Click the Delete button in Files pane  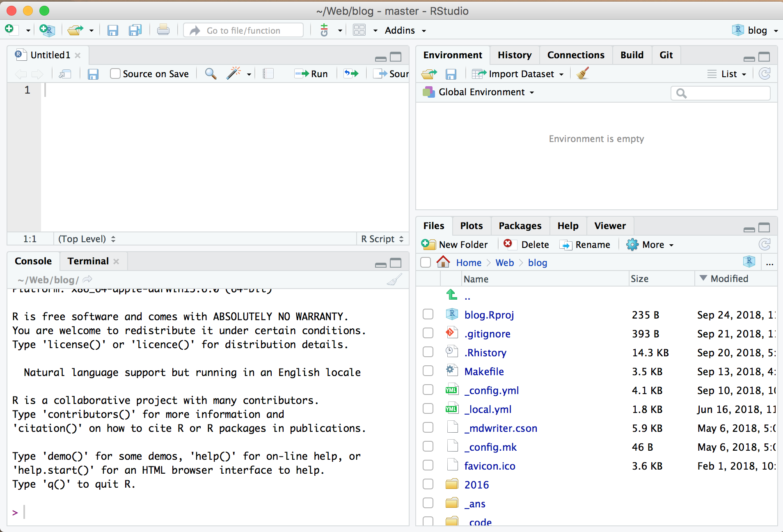coord(526,245)
